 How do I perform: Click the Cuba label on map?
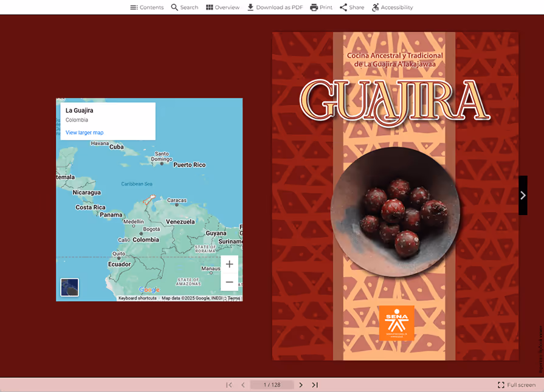[117, 146]
